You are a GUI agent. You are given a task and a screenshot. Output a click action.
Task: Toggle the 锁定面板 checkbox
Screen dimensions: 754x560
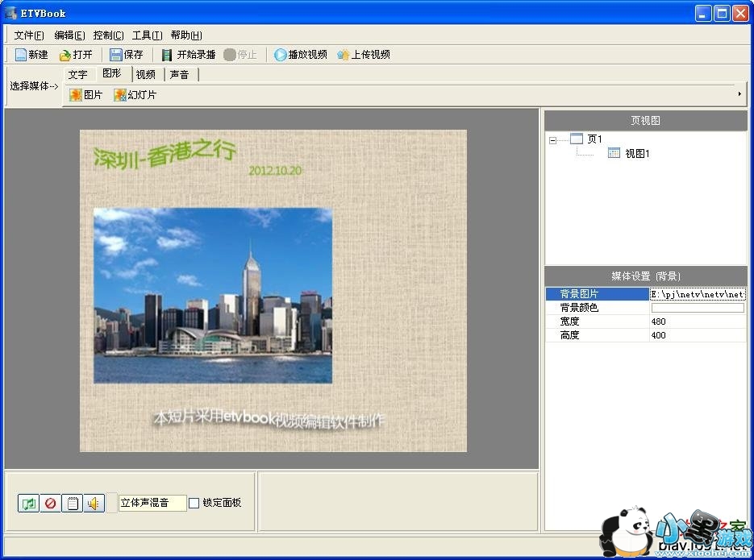pyautogui.click(x=194, y=504)
